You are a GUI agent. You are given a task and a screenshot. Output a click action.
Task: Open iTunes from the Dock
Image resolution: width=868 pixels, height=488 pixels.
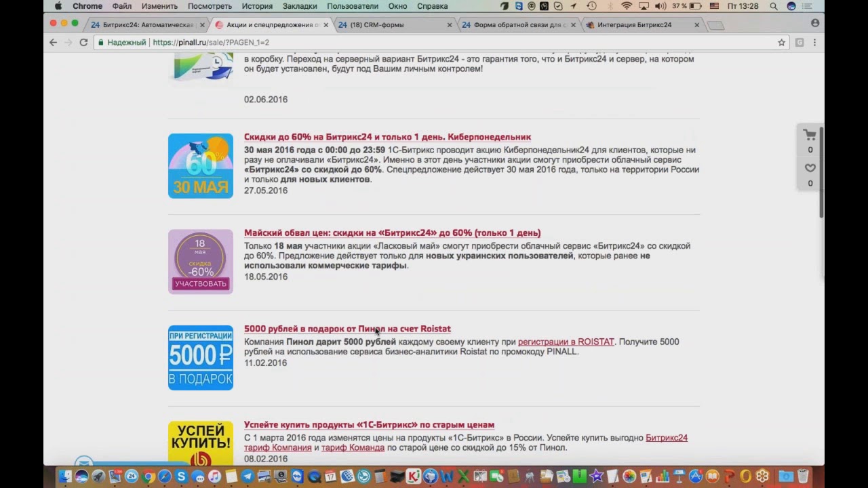[x=214, y=476]
